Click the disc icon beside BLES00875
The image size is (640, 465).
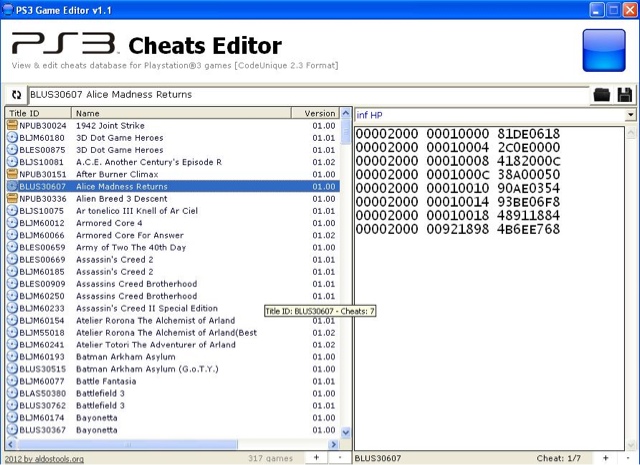point(13,150)
